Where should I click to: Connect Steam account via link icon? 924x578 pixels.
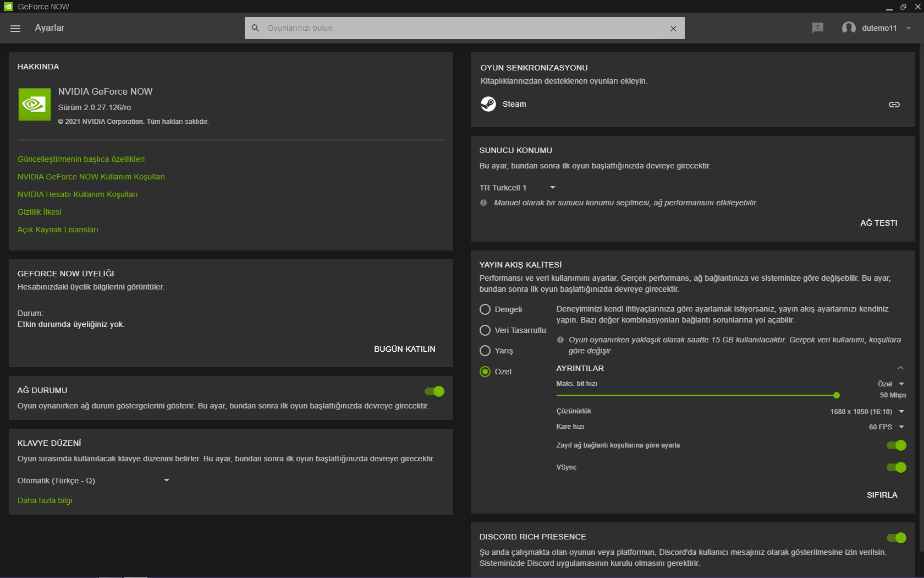pyautogui.click(x=894, y=105)
